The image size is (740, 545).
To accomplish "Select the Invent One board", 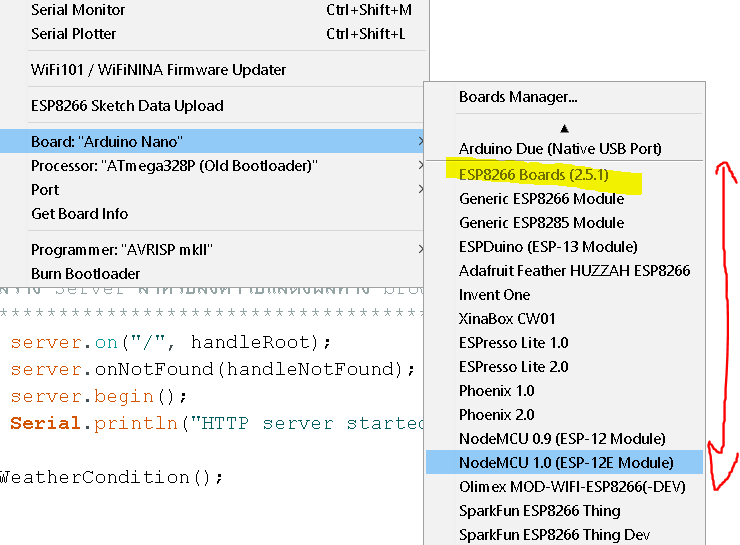I will [x=564, y=295].
